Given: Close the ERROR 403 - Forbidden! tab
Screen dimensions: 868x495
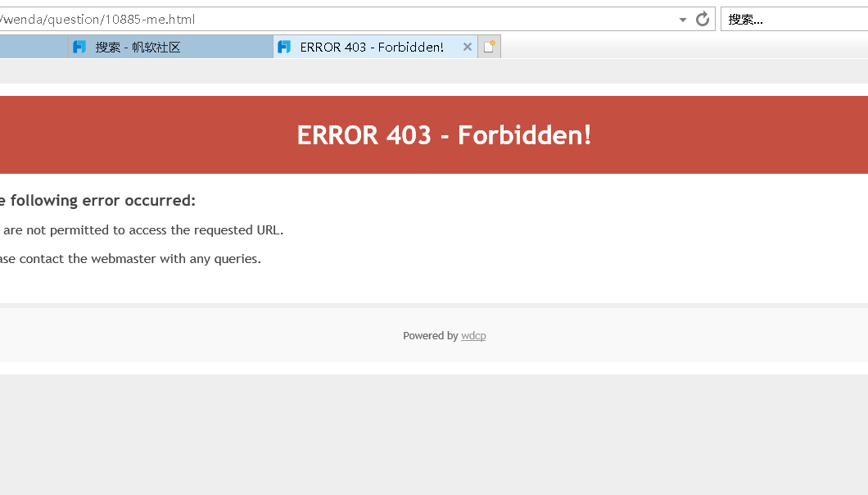Looking at the screenshot, I should pyautogui.click(x=468, y=47).
